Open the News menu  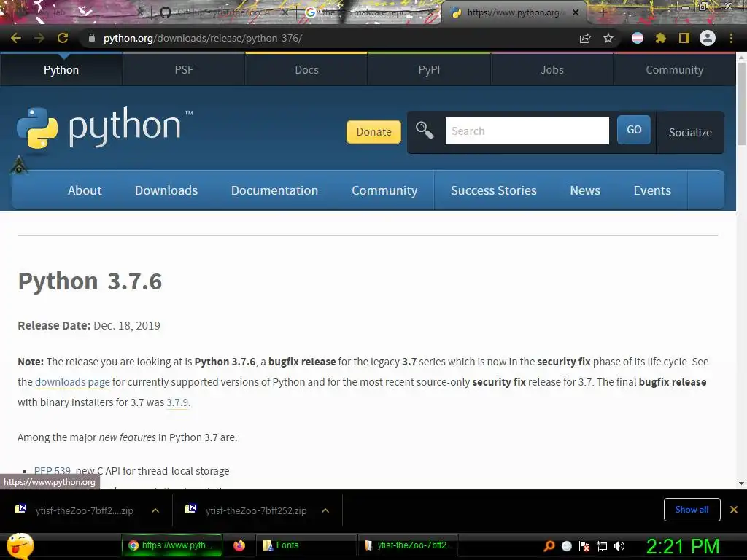(x=585, y=190)
